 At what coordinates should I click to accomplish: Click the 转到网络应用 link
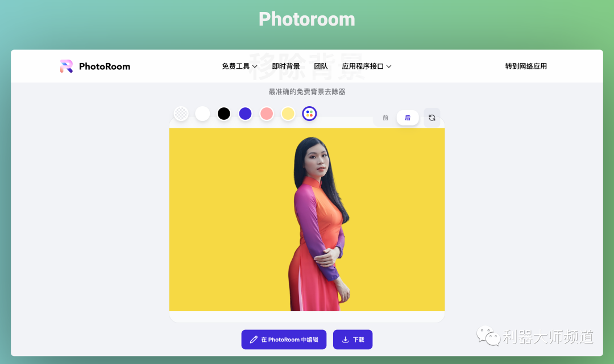pos(525,66)
